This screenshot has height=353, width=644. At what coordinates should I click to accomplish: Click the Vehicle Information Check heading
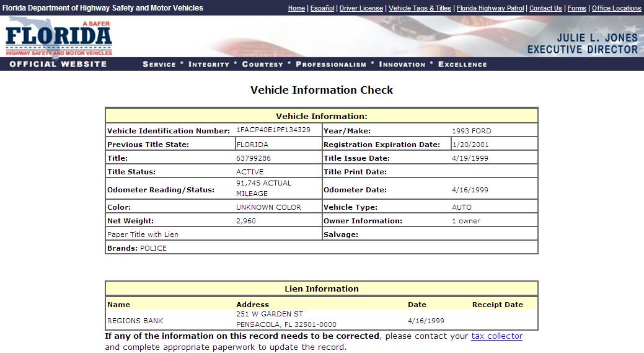tap(321, 90)
